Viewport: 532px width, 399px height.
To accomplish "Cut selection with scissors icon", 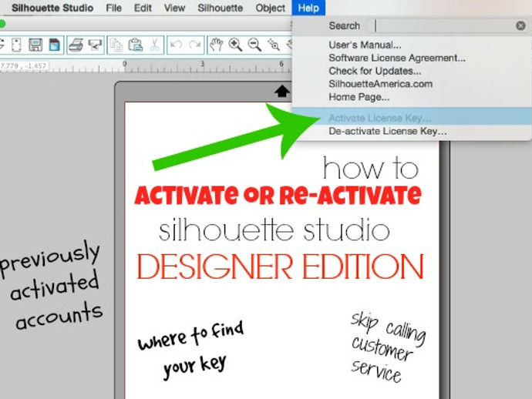I will click(x=154, y=45).
